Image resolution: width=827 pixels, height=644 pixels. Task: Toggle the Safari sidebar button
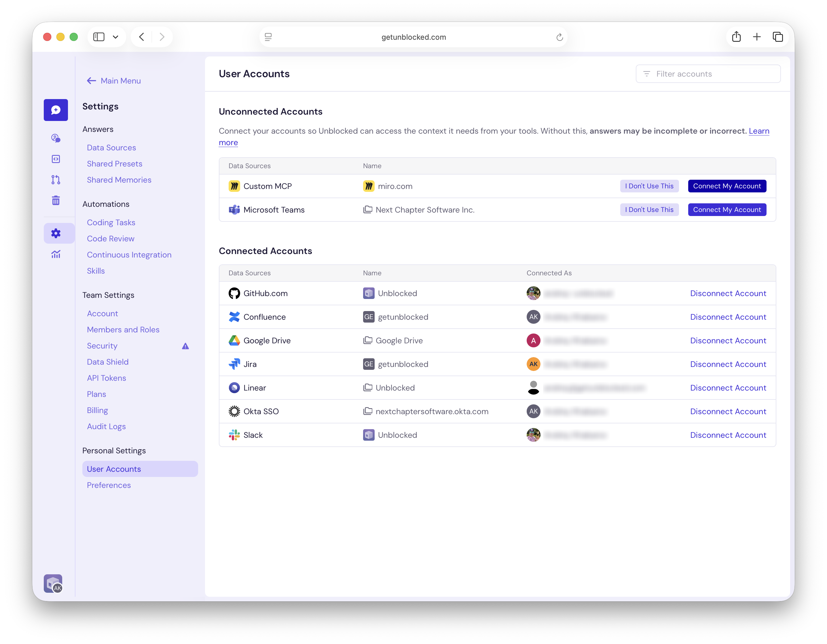click(x=99, y=37)
